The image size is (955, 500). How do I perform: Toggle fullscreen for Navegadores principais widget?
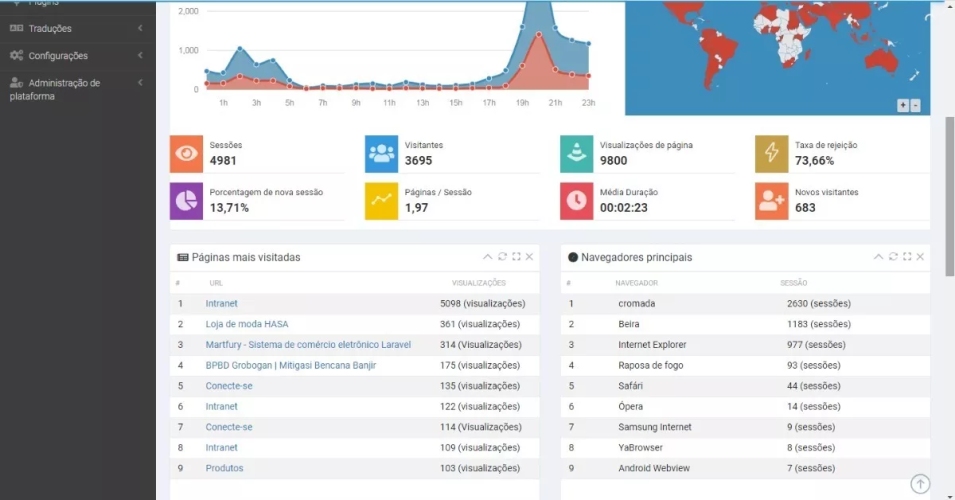pos(907,257)
